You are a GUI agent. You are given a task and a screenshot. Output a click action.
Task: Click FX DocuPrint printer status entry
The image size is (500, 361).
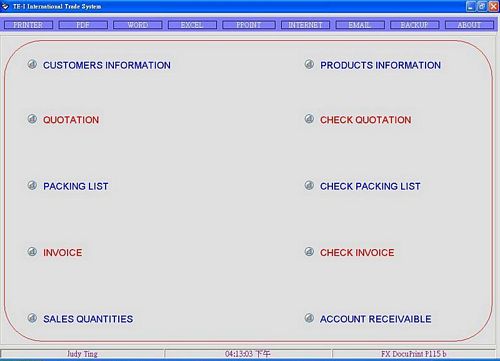[414, 354]
